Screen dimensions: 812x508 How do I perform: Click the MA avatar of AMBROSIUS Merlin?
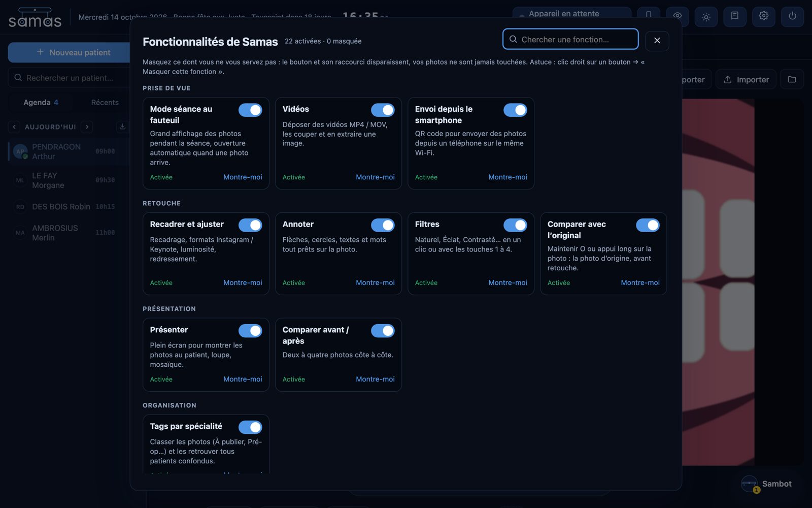[x=20, y=233]
